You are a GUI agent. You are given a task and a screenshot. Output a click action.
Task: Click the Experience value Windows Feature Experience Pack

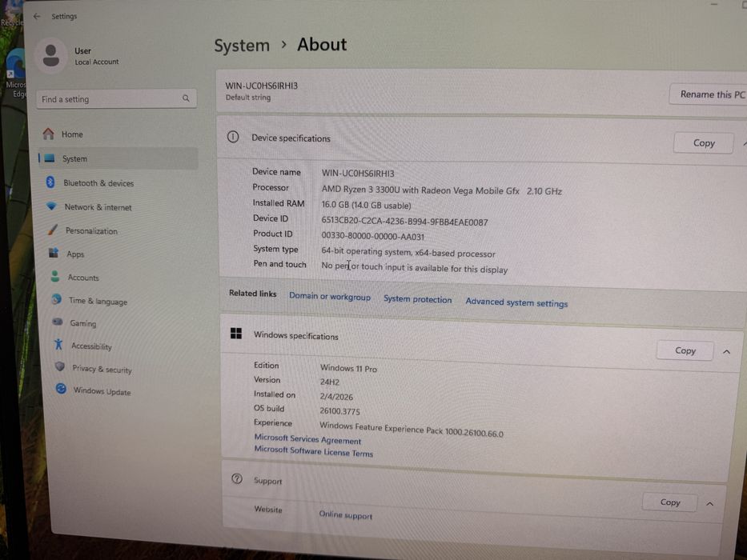(412, 429)
